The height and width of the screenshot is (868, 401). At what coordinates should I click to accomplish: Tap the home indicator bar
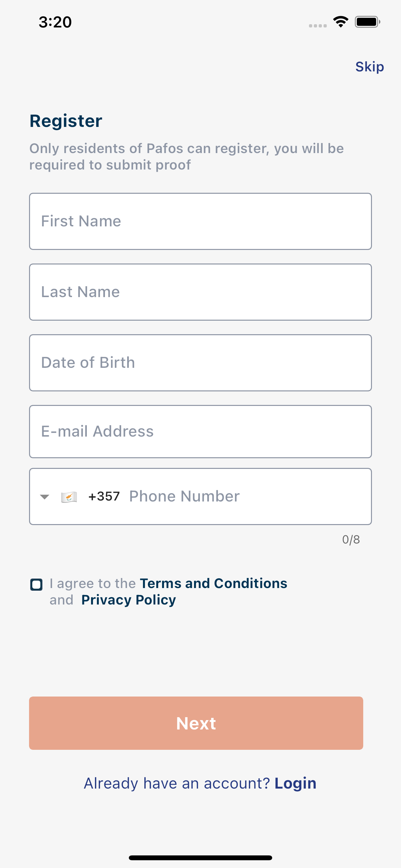pyautogui.click(x=200, y=858)
